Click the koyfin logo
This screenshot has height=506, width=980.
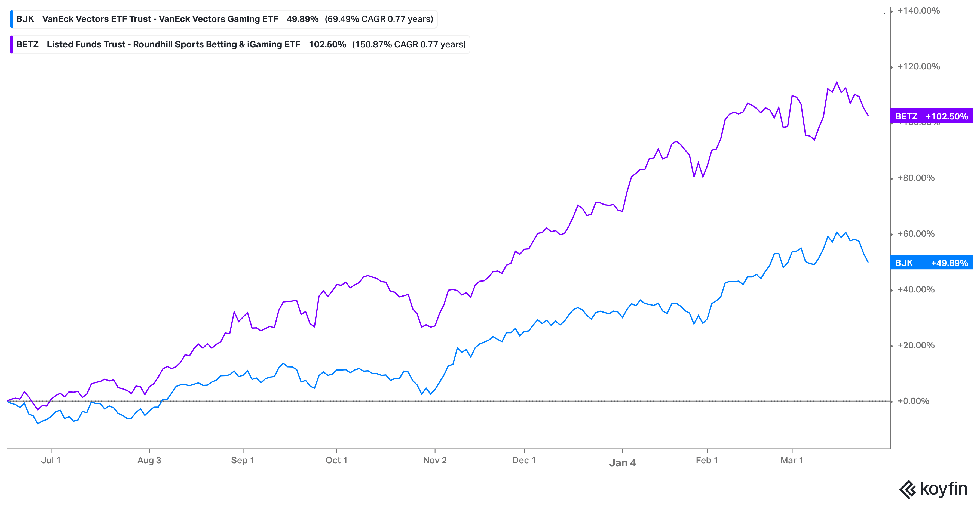click(933, 489)
